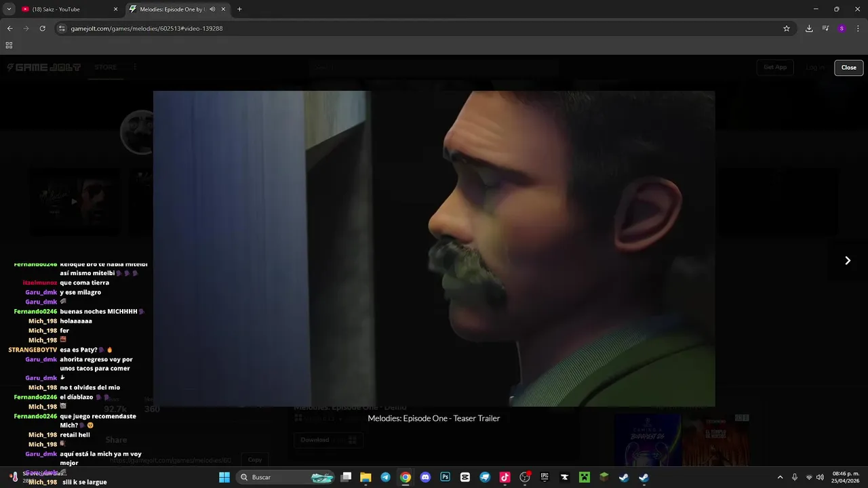Open Task View from the taskbar
Viewport: 868px width, 488px height.
[x=346, y=477]
